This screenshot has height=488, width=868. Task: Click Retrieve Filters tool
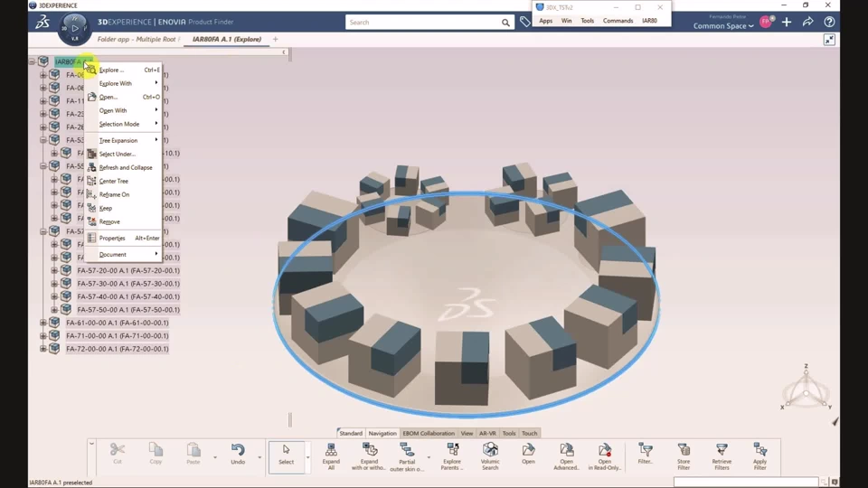pos(722,456)
